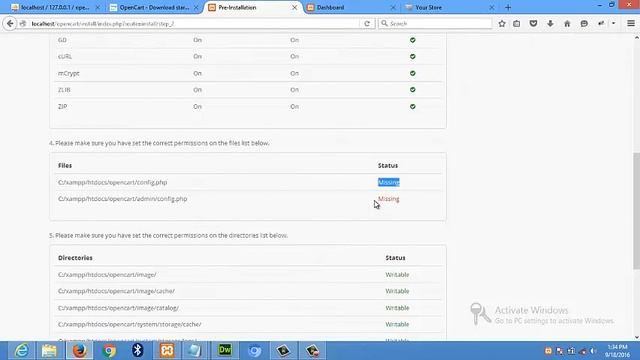Click the Missing status for admin/config.php
Screen dimensions: 640x360
tap(389, 199)
